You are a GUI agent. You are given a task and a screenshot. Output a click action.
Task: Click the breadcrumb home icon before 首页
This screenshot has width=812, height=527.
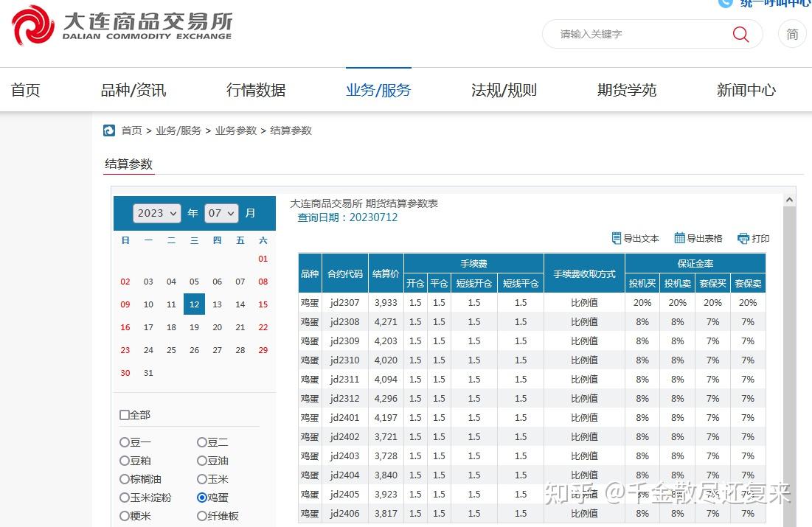[x=108, y=130]
